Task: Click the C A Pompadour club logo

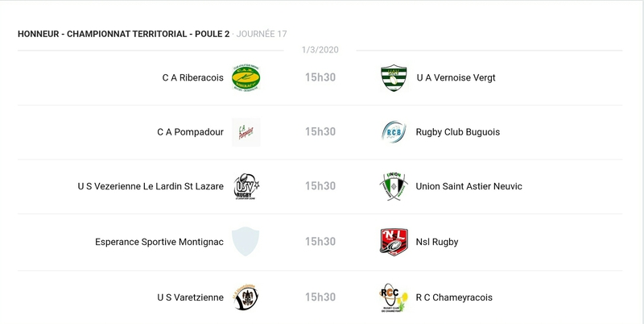Action: [246, 132]
